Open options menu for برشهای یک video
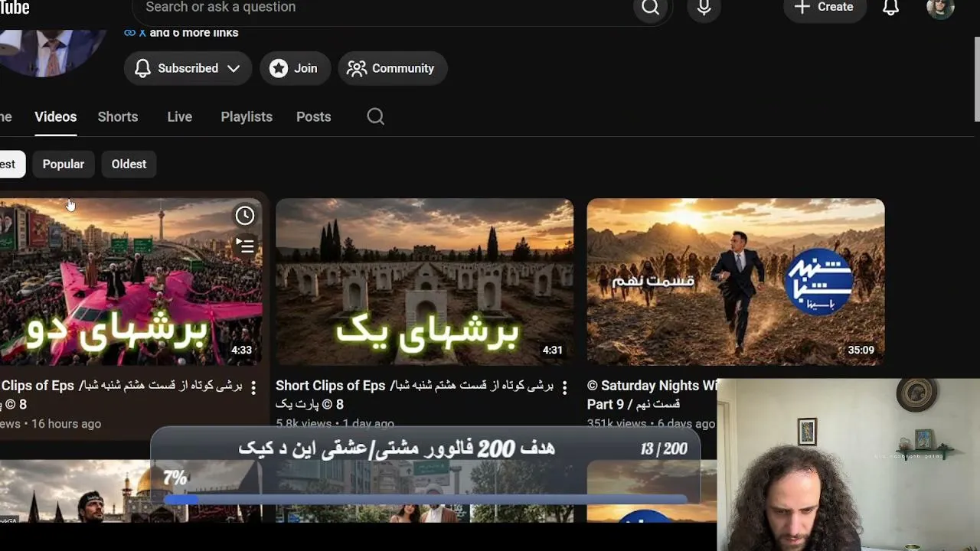 tap(565, 388)
